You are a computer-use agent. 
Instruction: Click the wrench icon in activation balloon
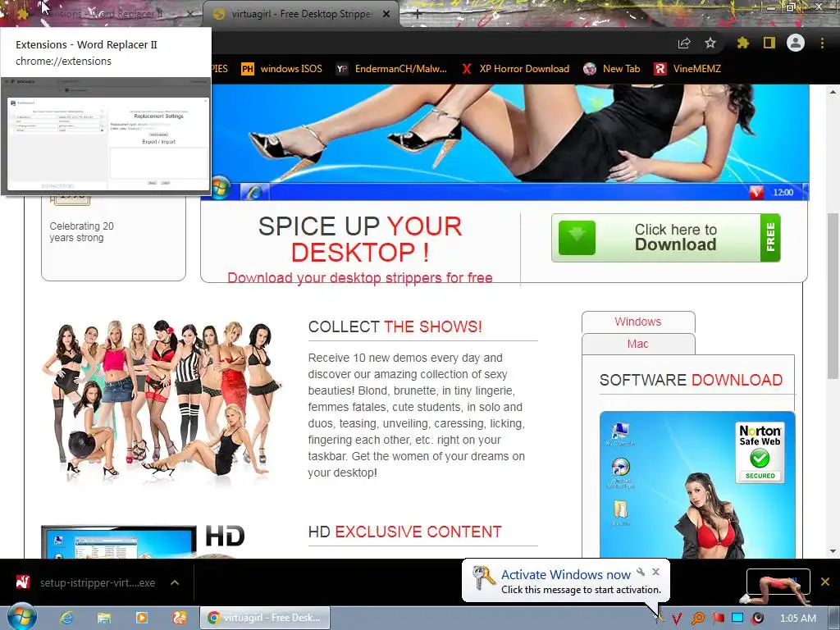641,572
